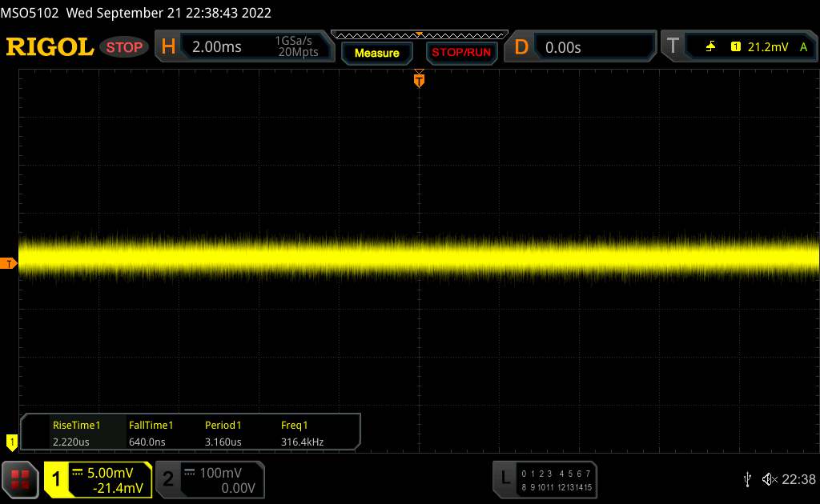
Task: Click the red STOP status badge
Action: coord(124,47)
